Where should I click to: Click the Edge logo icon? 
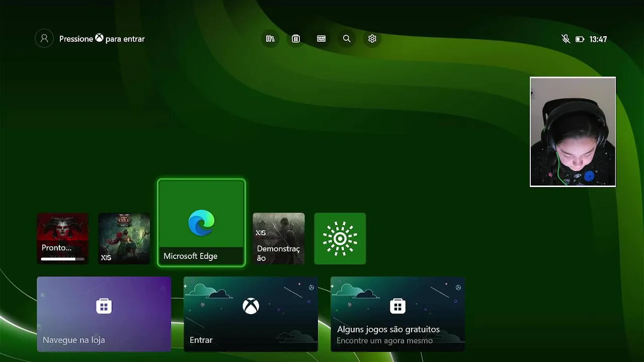(201, 223)
